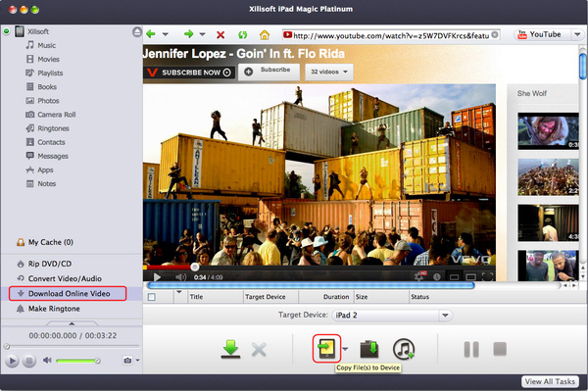Image resolution: width=588 pixels, height=391 pixels.
Task: Seek within the YouTube progress bar
Action: (318, 268)
